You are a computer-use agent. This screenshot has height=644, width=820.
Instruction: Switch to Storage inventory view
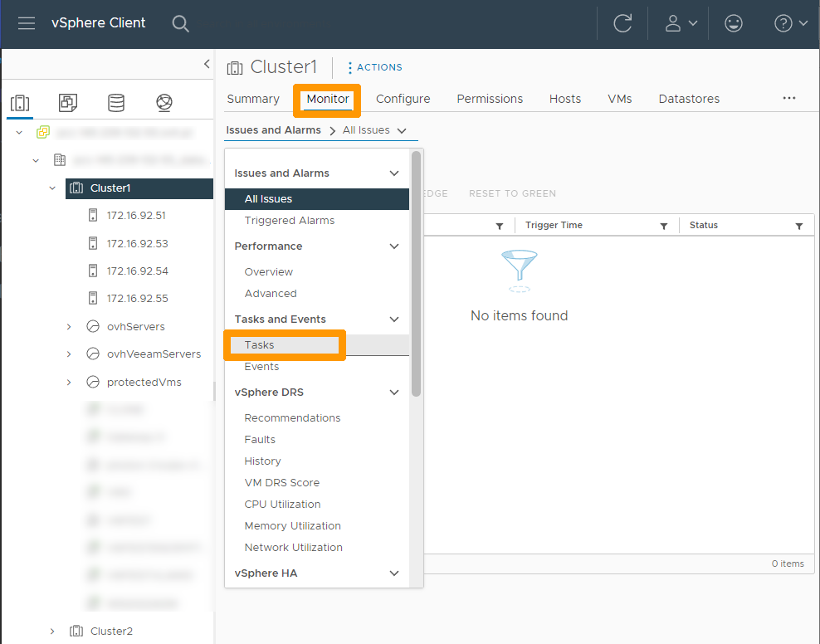[116, 102]
